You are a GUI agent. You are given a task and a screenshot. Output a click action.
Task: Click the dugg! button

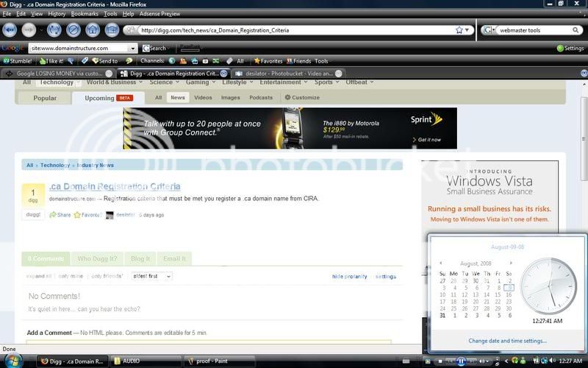pos(33,214)
